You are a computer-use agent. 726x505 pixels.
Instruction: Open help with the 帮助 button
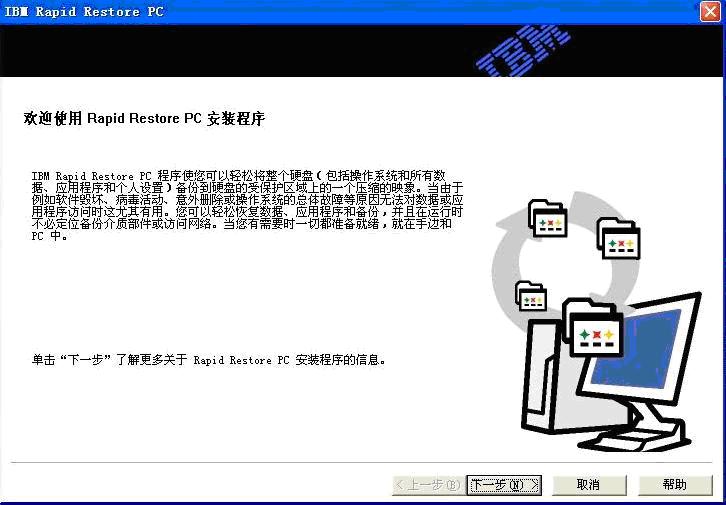[675, 485]
